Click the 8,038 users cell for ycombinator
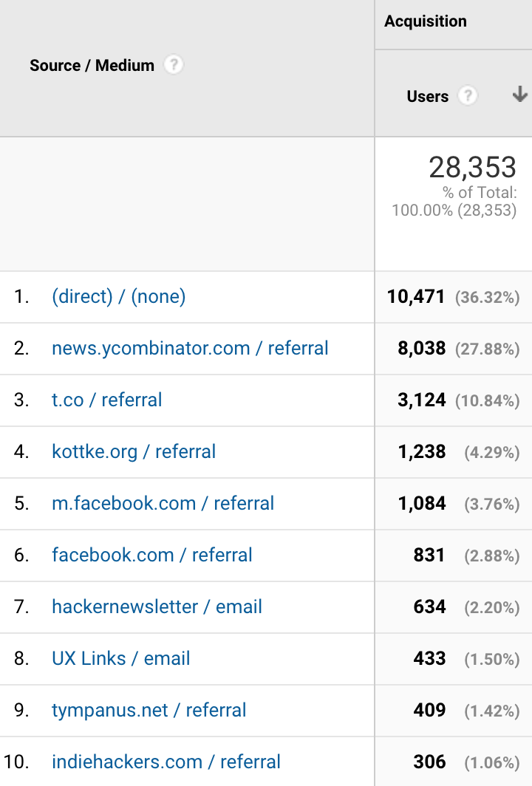Viewport: 532px width, 786px height. tap(421, 348)
